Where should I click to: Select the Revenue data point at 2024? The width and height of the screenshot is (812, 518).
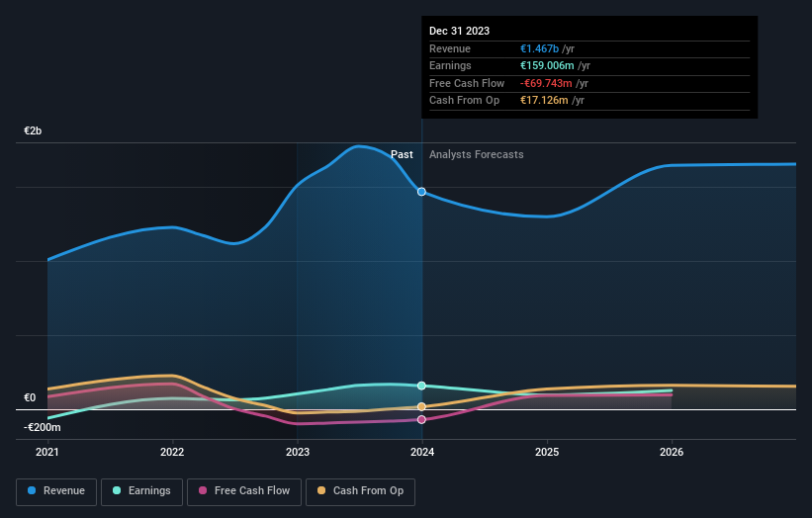(x=421, y=192)
